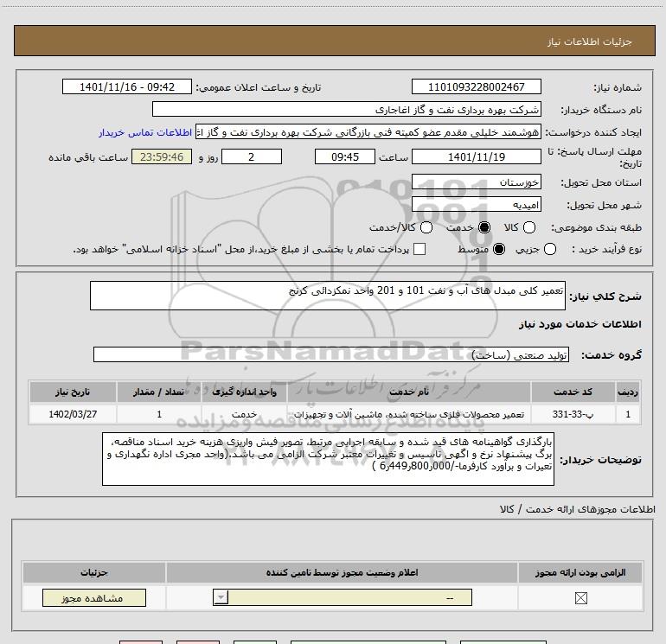Click the کد خدمت column header
Screen dimensions: 666x644
pyautogui.click(x=573, y=392)
